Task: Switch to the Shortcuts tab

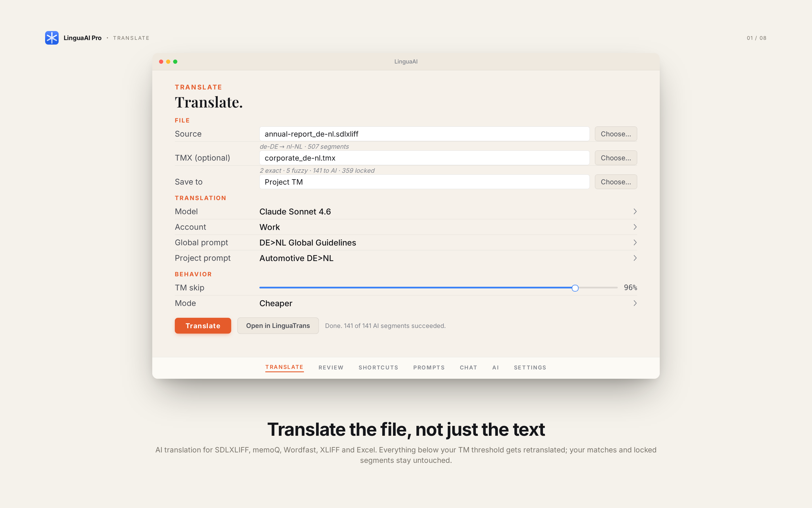Action: pyautogui.click(x=378, y=367)
